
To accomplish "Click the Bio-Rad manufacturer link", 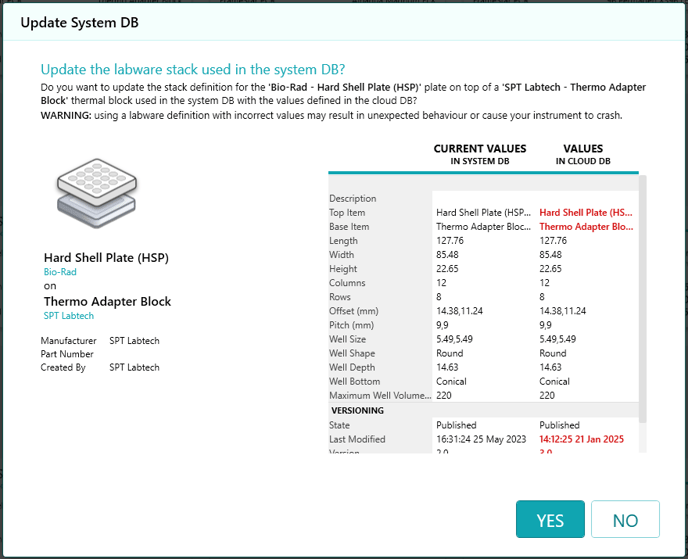I will [x=60, y=272].
